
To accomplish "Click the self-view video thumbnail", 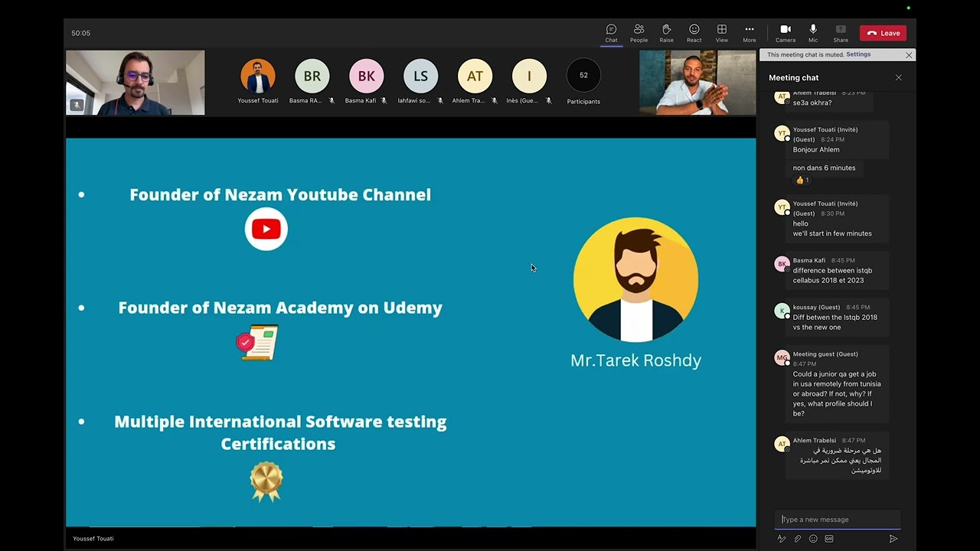I will [136, 83].
